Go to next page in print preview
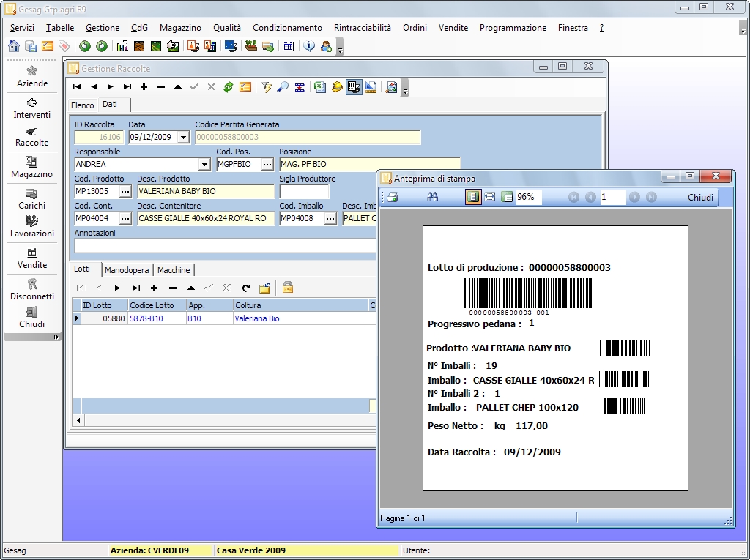750x560 pixels. [x=634, y=197]
